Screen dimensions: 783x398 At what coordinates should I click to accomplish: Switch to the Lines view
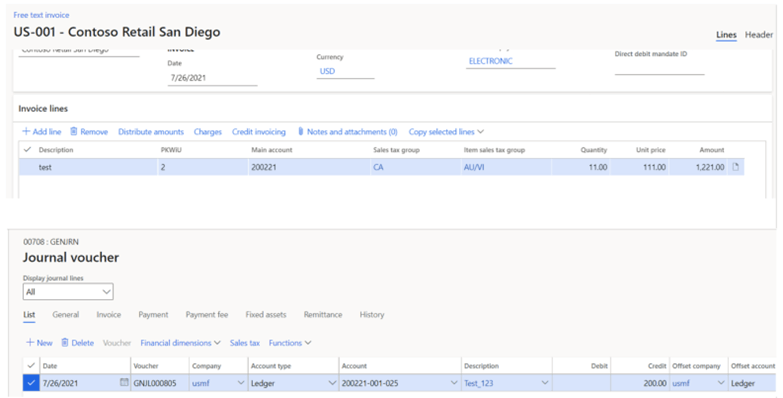pyautogui.click(x=726, y=34)
